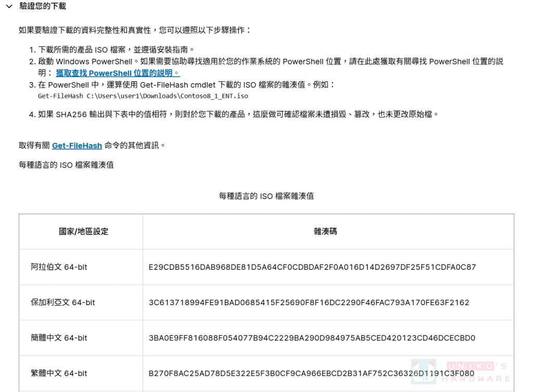Open the 獲取查找 PowerShell 位置的說明 link
This screenshot has width=533, height=392.
pyautogui.click(x=118, y=73)
